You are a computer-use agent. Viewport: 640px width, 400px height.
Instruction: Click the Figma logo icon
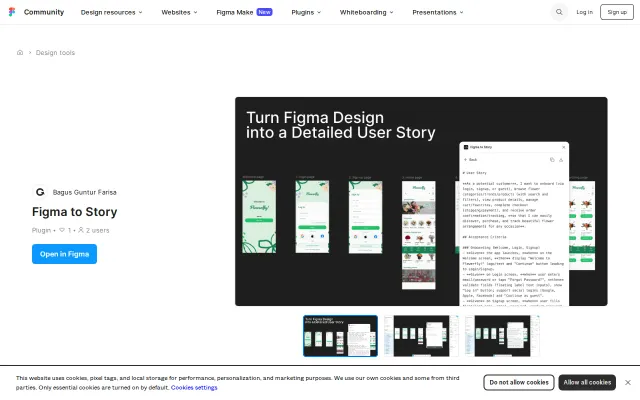pyautogui.click(x=12, y=12)
